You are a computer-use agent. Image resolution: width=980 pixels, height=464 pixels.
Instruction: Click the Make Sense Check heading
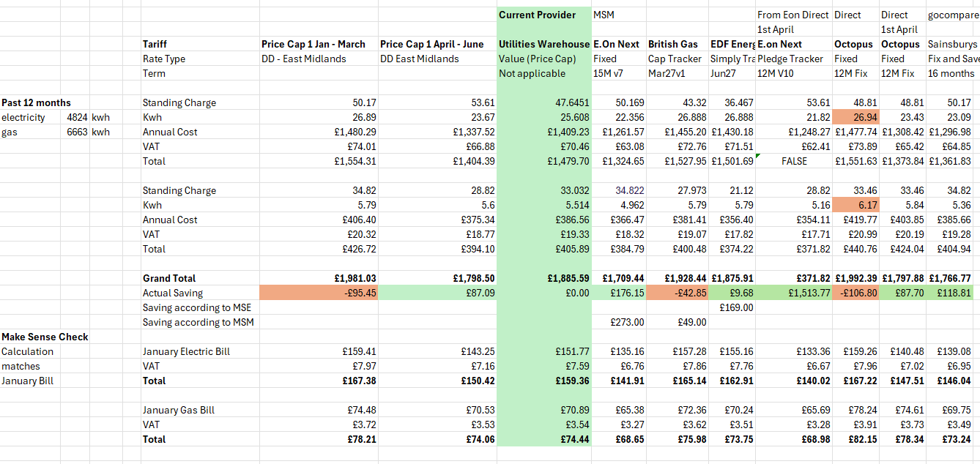[x=45, y=337]
